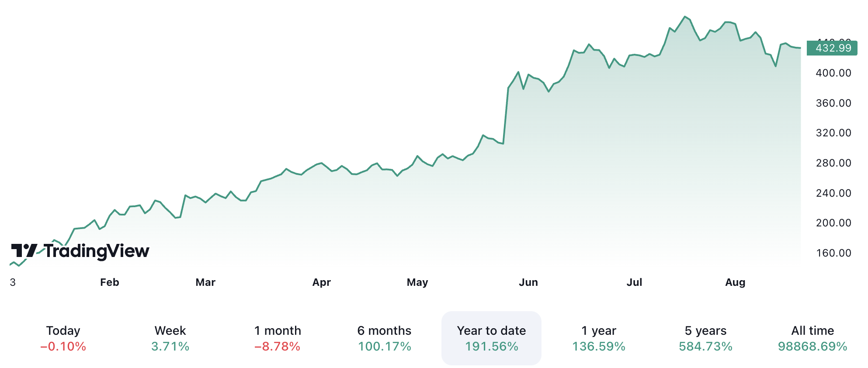Click the May marker on time axis
The image size is (868, 368).
click(417, 282)
